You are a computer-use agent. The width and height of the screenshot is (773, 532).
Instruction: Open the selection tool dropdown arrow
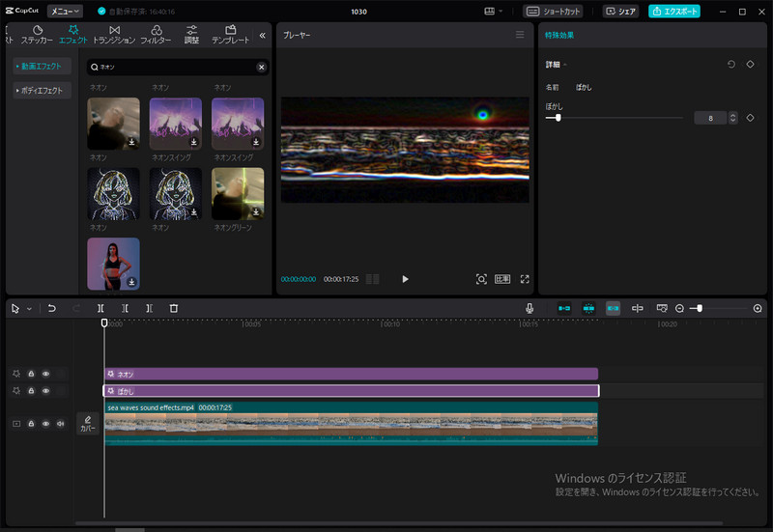(29, 309)
